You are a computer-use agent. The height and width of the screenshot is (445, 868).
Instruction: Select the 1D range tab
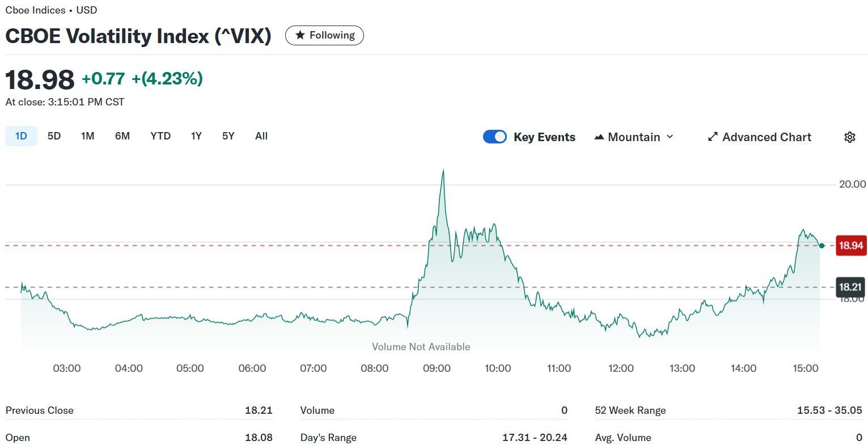point(21,136)
